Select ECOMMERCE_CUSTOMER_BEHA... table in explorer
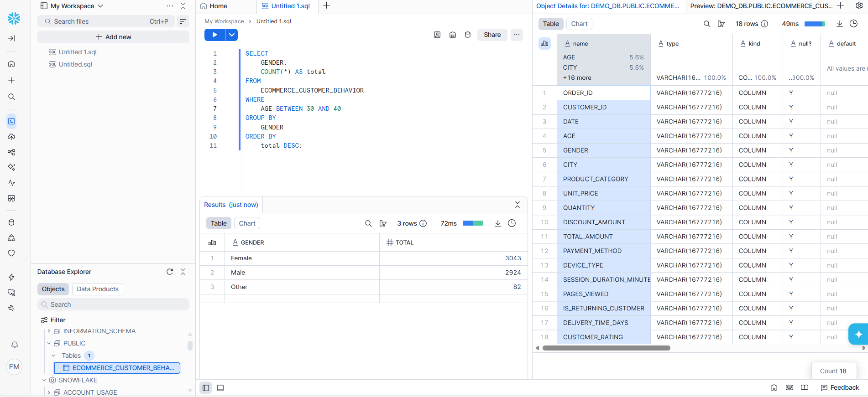 (x=117, y=368)
